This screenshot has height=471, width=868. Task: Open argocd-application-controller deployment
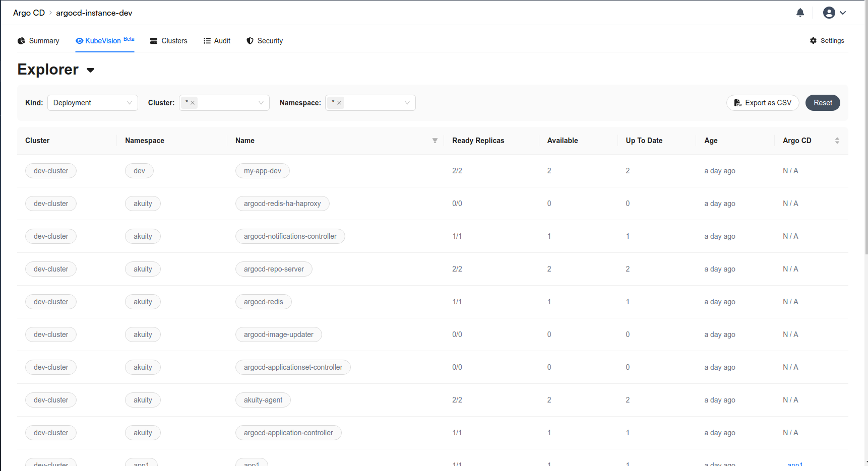coord(288,433)
